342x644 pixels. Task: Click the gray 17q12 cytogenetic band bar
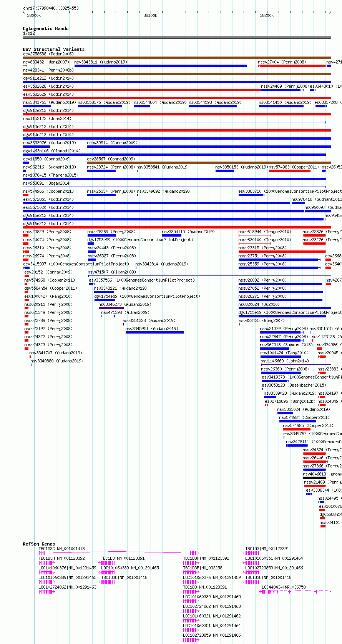coord(177,37)
